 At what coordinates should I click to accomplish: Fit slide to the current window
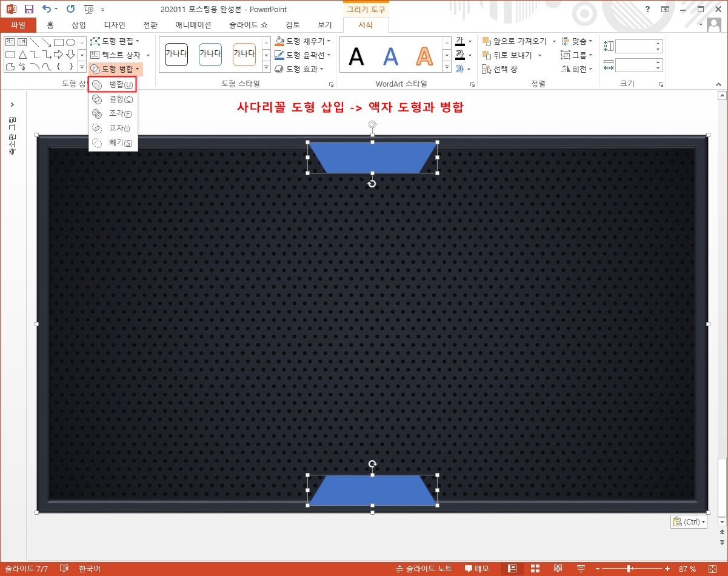coord(713,569)
